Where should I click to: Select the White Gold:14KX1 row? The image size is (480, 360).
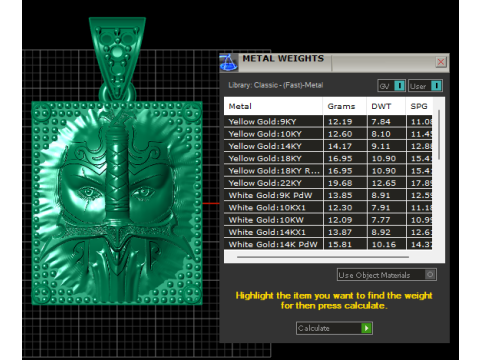click(328, 232)
